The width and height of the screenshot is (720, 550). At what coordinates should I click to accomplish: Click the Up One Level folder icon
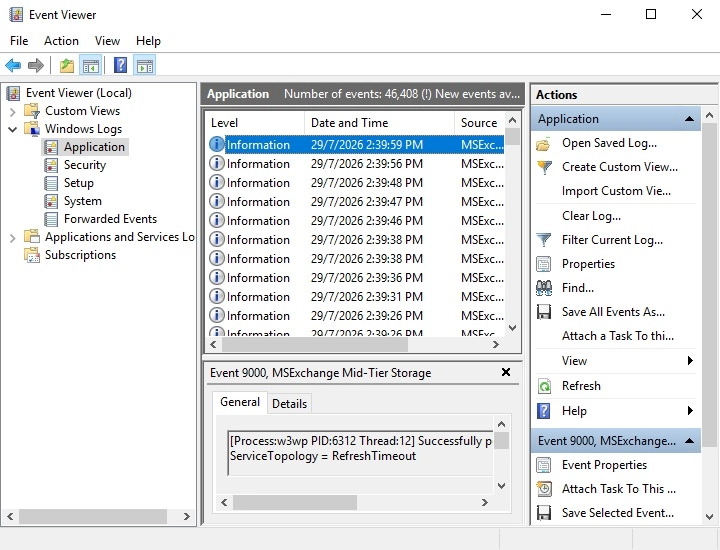pos(67,66)
